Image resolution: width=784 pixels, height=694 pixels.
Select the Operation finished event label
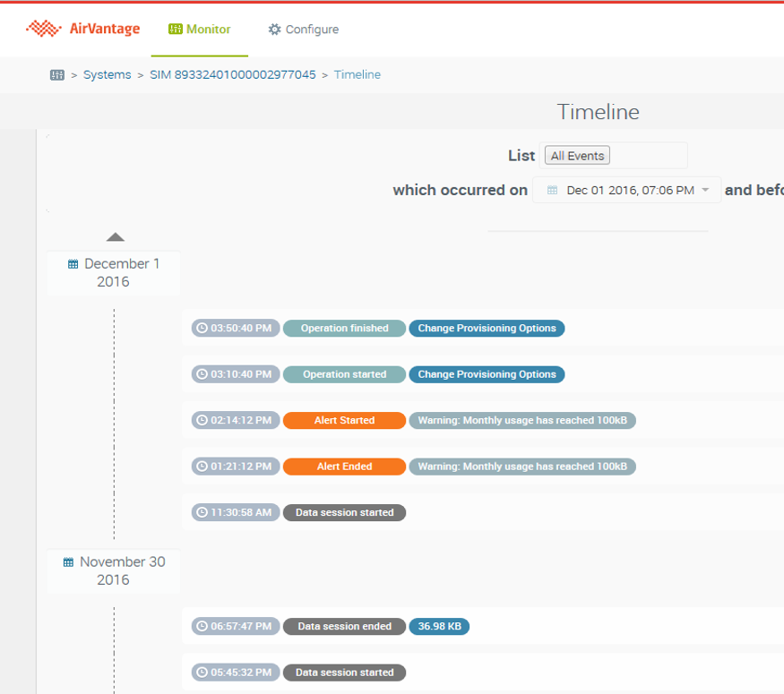[x=344, y=329]
